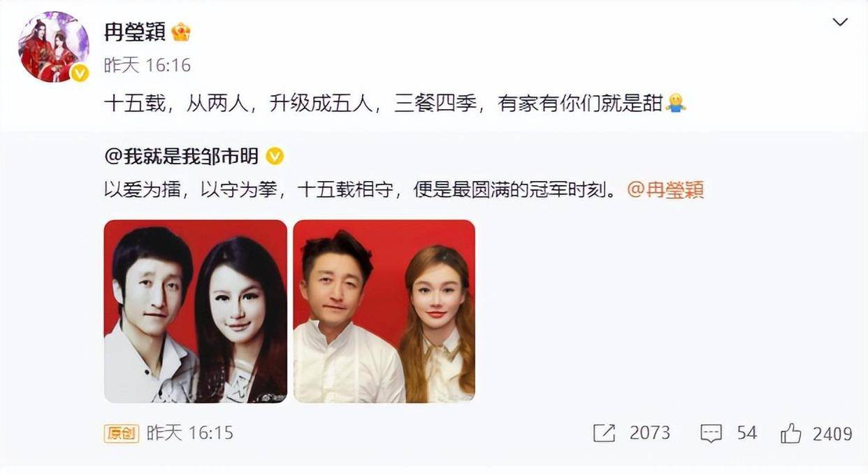
Task: Like the post with thumbs-up icon
Action: click(x=791, y=433)
